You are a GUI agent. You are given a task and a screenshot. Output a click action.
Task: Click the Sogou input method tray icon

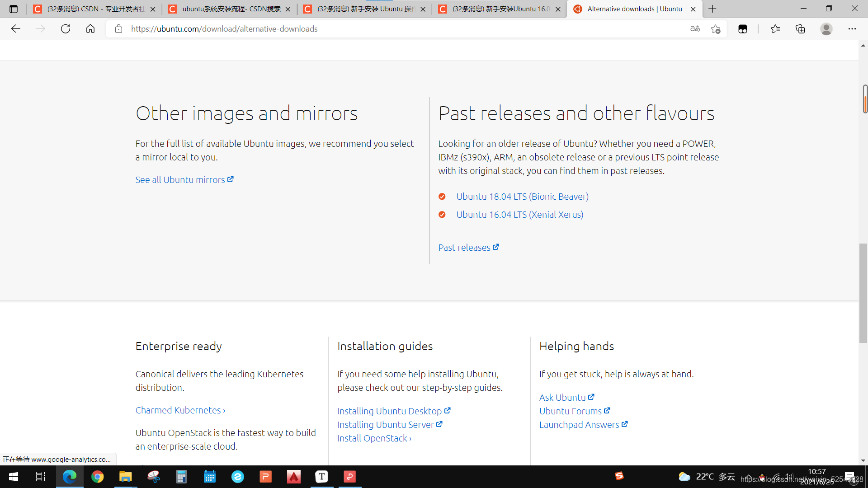619,476
